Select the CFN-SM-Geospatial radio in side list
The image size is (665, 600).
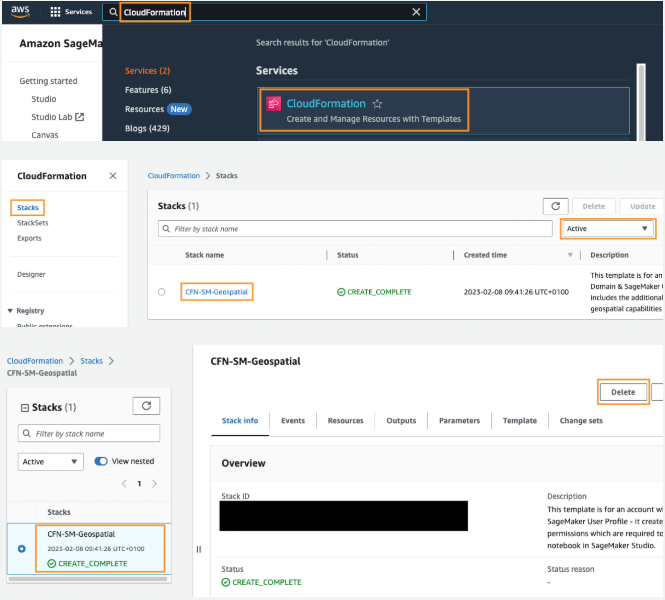tap(22, 549)
